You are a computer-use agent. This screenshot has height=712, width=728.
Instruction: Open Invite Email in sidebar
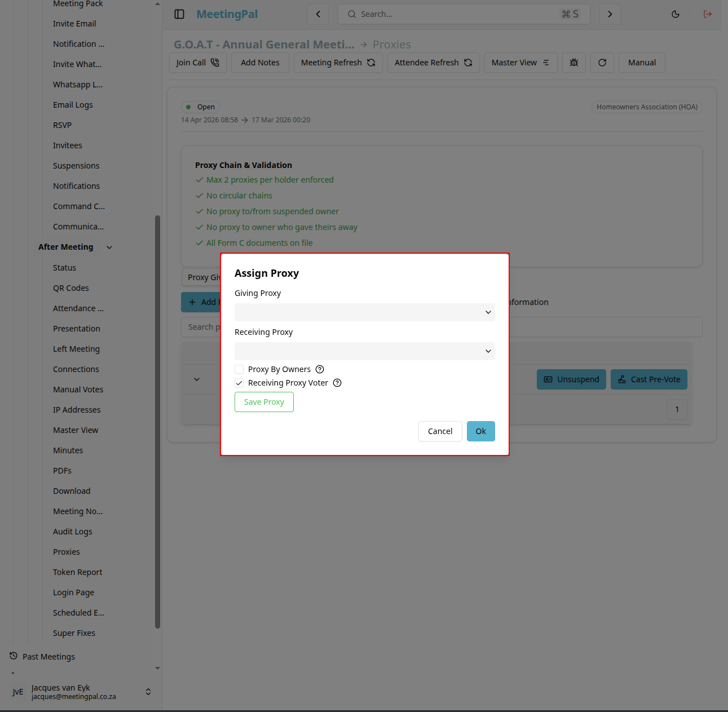(x=74, y=24)
